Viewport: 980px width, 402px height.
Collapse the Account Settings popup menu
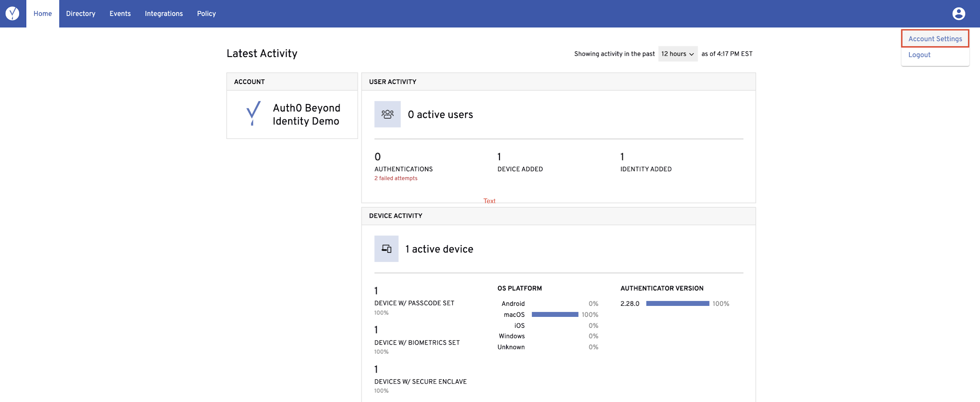(959, 13)
